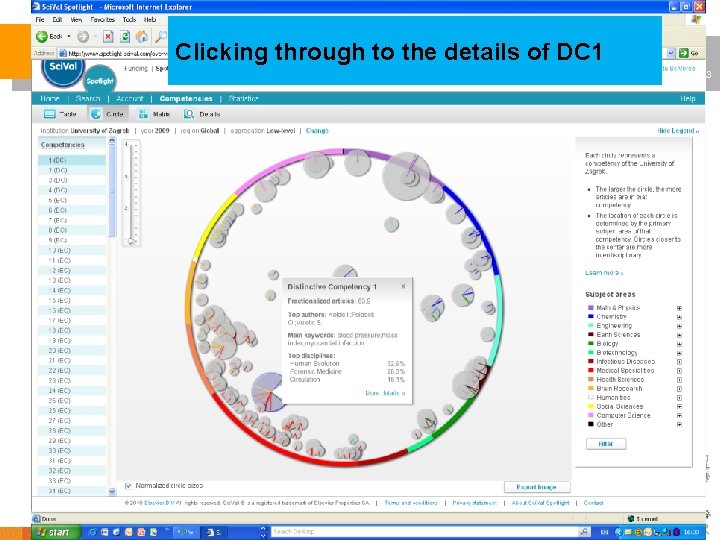Toggle the Infectious Diseases checkbox
720x540 pixels.
click(x=679, y=362)
